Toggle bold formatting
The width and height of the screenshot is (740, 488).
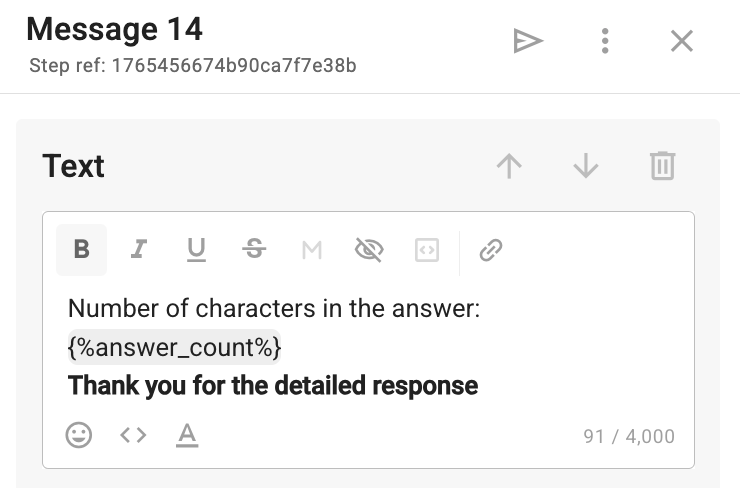pyautogui.click(x=82, y=250)
